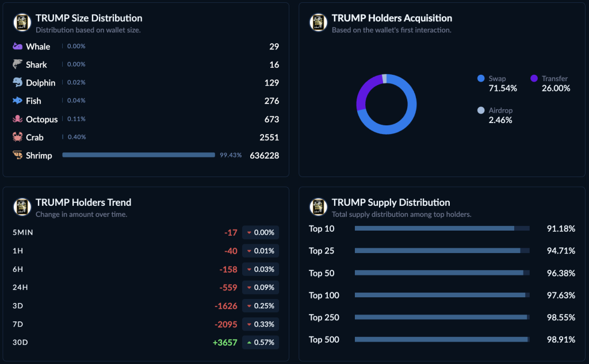Click the Swap share value 71.54%
This screenshot has width=589, height=364.
[x=503, y=89]
